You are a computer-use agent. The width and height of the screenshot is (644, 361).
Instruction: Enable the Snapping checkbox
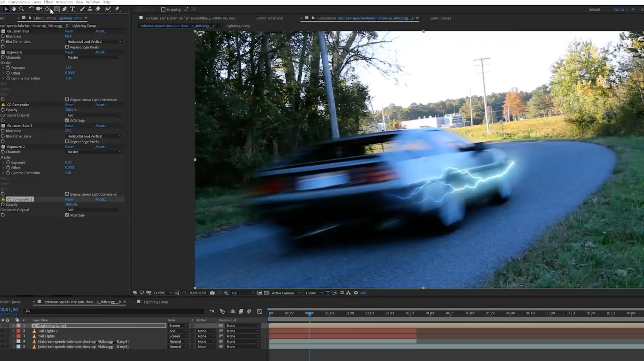[163, 10]
